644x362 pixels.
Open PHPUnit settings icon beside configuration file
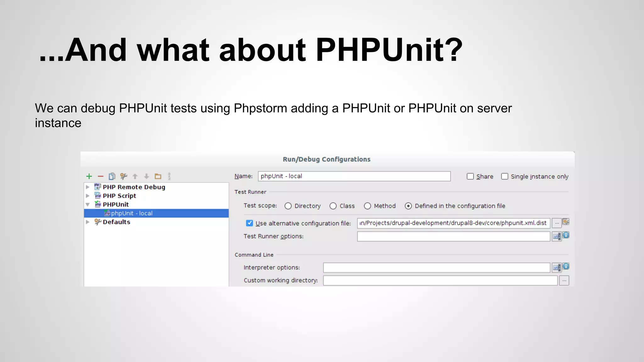[x=566, y=222]
